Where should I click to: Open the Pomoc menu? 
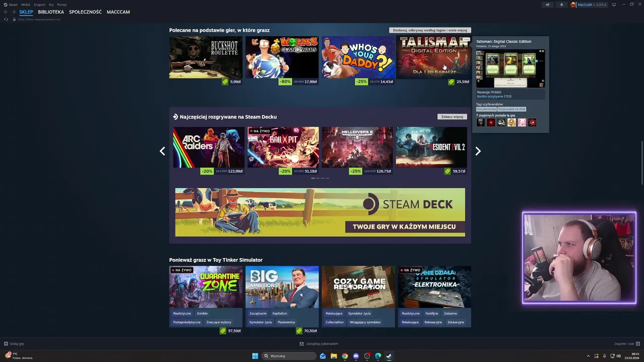coord(62,5)
